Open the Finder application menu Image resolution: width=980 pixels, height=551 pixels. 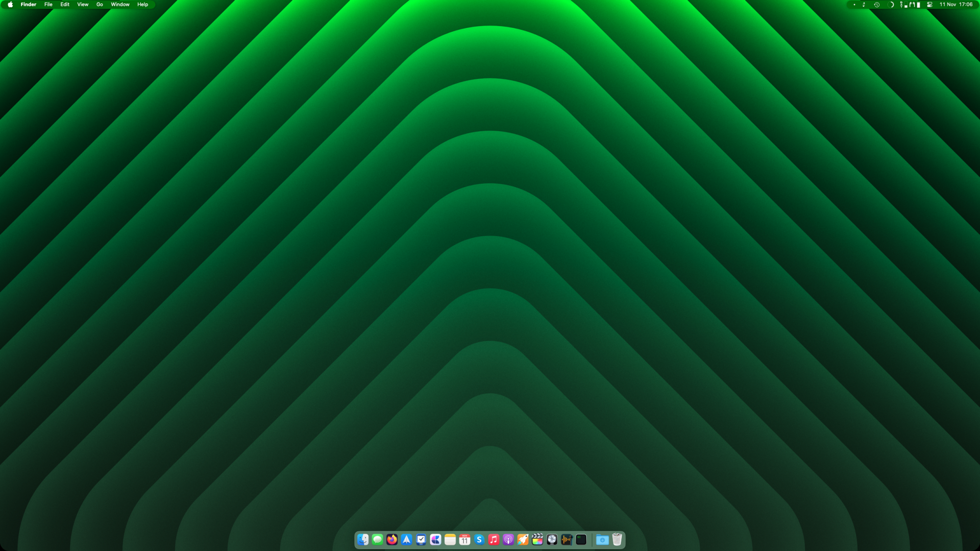pos(28,4)
